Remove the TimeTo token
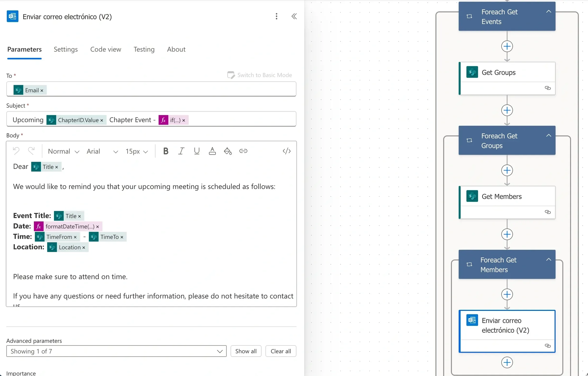The image size is (588, 376). point(122,237)
